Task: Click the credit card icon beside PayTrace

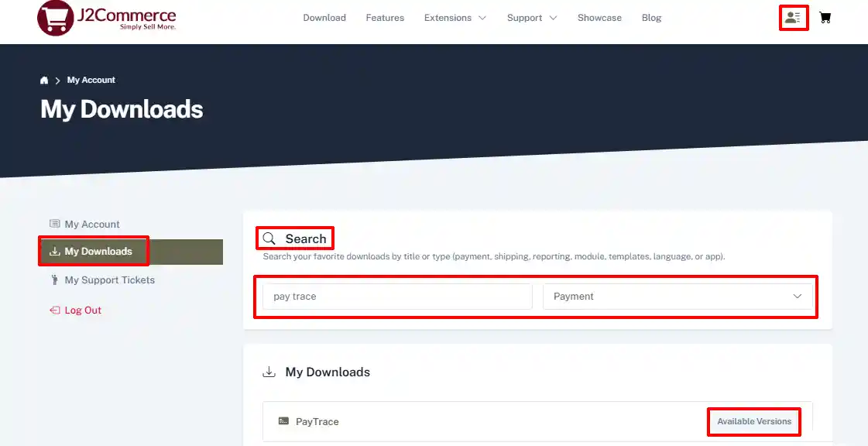Action: point(283,421)
